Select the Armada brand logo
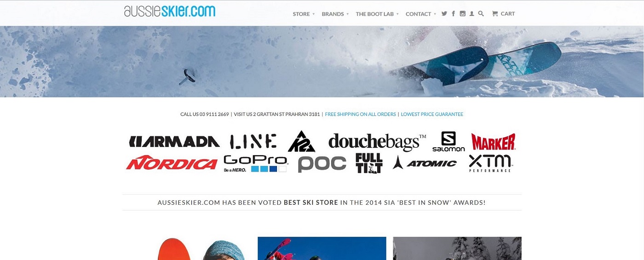The height and width of the screenshot is (260, 644). pos(174,142)
